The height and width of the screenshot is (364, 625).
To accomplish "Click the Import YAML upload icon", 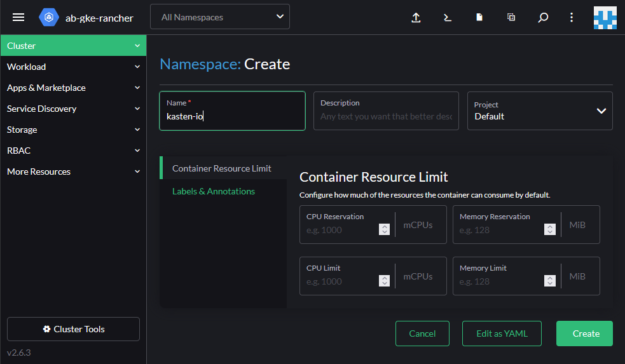I will (416, 18).
